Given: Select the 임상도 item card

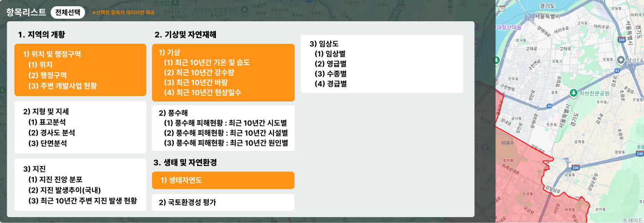Looking at the screenshot, I should (x=381, y=64).
